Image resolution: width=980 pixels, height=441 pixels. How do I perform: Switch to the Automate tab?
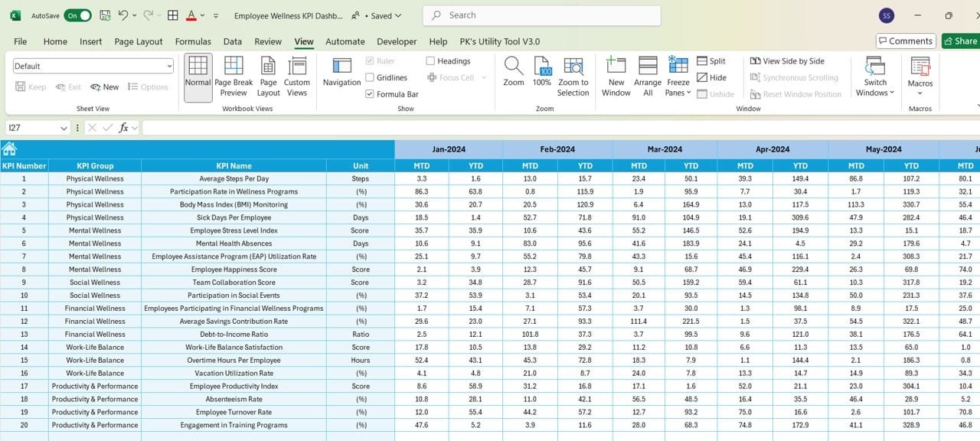coord(345,41)
